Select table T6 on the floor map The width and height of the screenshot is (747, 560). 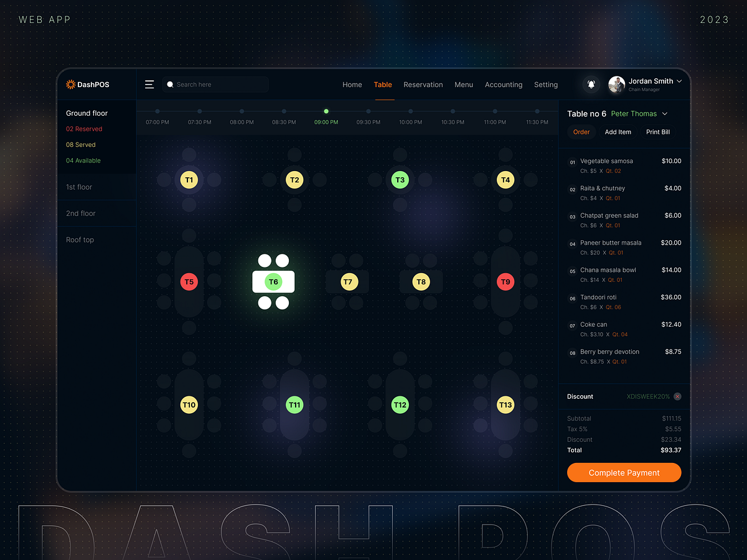coord(273,281)
